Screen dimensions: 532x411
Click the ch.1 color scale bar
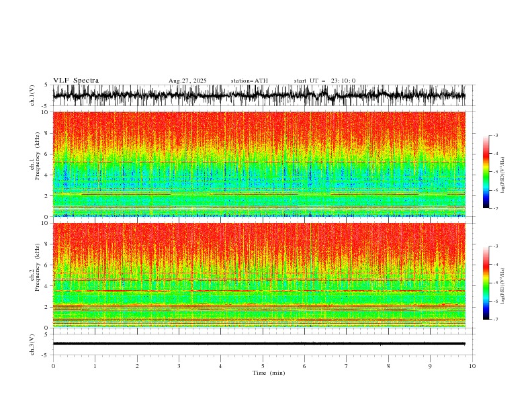(486, 172)
